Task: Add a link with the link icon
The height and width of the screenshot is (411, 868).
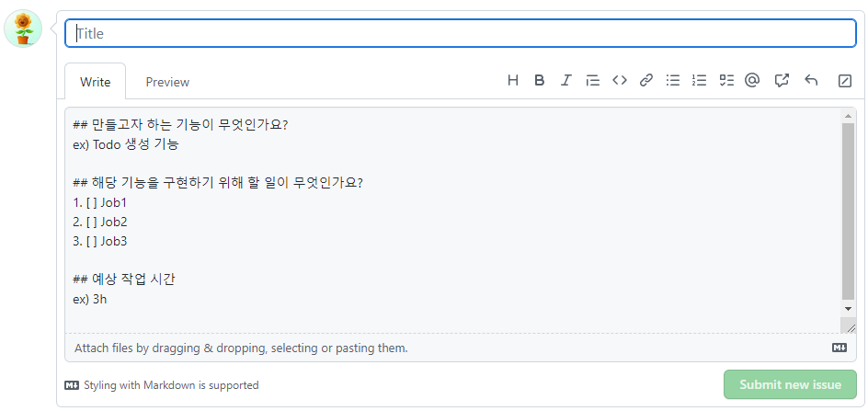Action: [646, 81]
